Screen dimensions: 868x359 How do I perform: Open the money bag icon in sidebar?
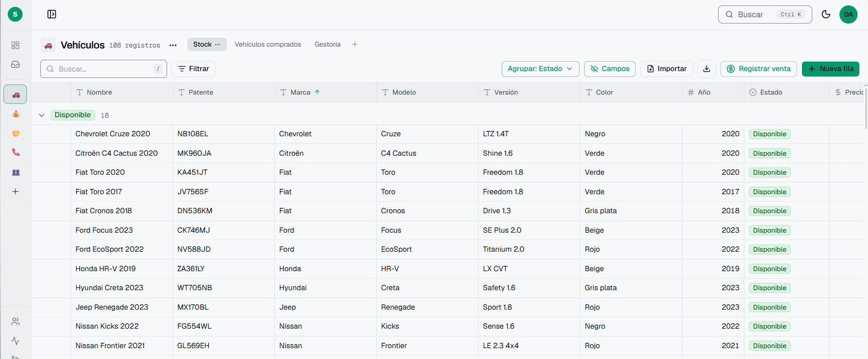(x=16, y=114)
